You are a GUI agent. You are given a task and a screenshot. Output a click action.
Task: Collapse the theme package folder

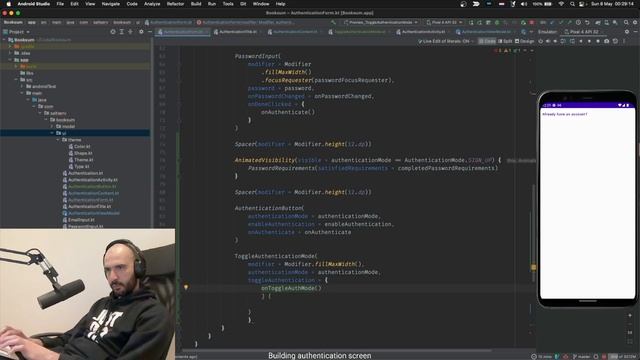[x=58, y=140]
